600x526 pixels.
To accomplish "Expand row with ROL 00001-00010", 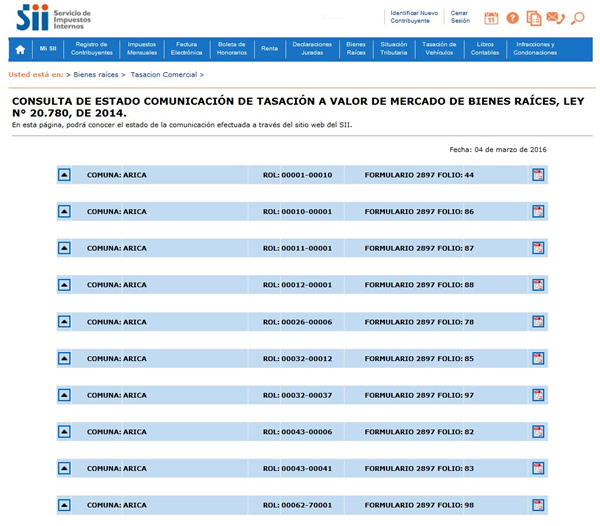I will pyautogui.click(x=64, y=175).
